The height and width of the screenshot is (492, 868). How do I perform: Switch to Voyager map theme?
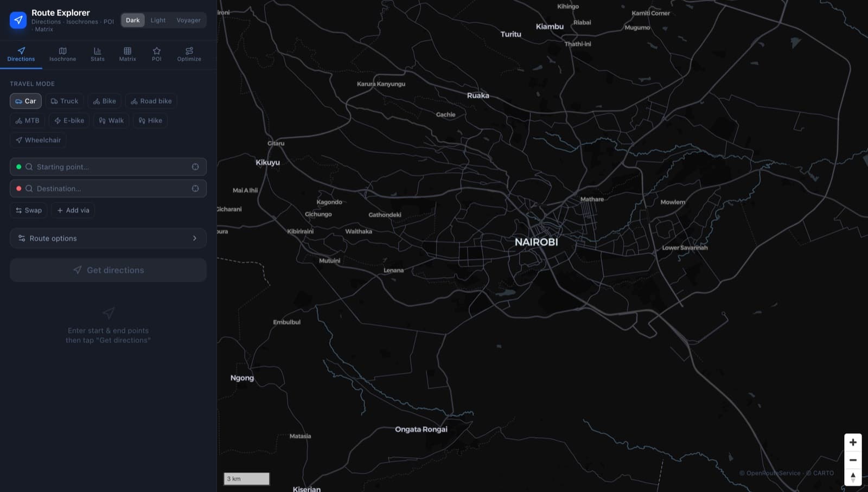coord(188,20)
